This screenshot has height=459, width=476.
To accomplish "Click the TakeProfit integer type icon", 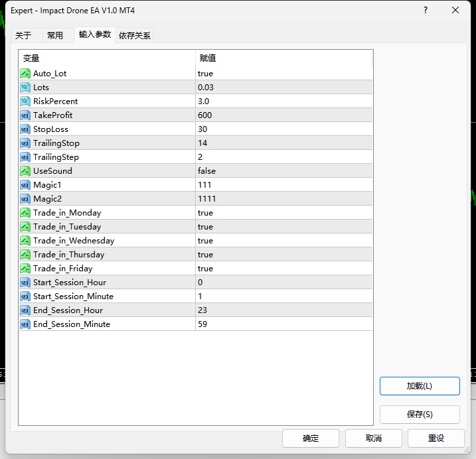I will pos(25,115).
